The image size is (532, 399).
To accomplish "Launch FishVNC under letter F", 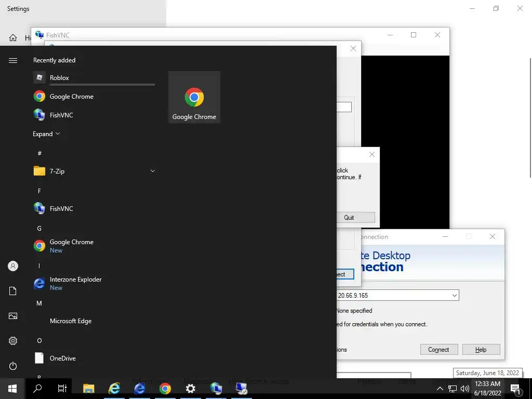I will 94,208.
